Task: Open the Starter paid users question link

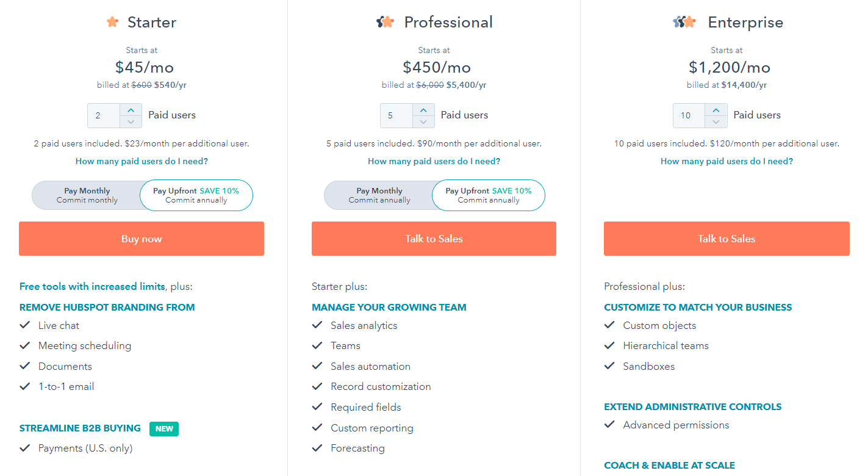Action: [x=141, y=160]
